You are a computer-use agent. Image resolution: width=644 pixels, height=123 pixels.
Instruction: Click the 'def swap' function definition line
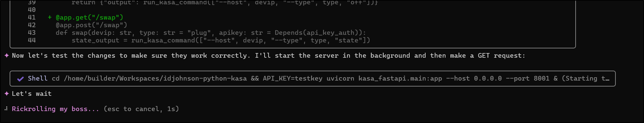tap(211, 32)
